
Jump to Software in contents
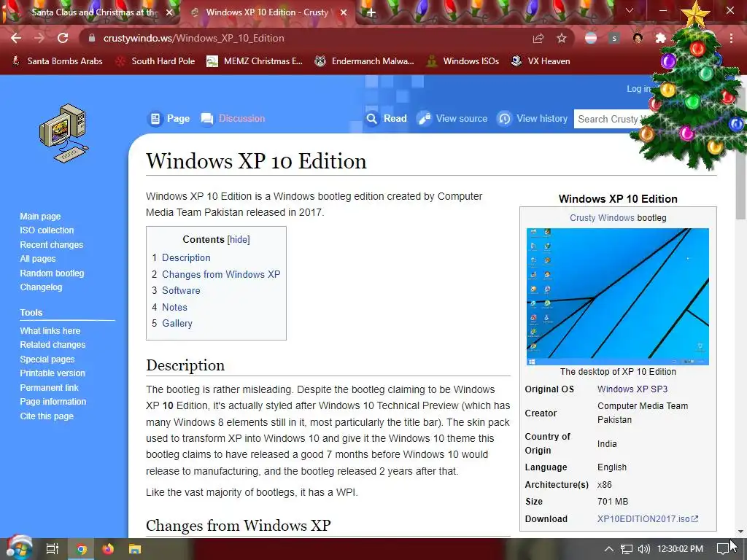tap(181, 290)
